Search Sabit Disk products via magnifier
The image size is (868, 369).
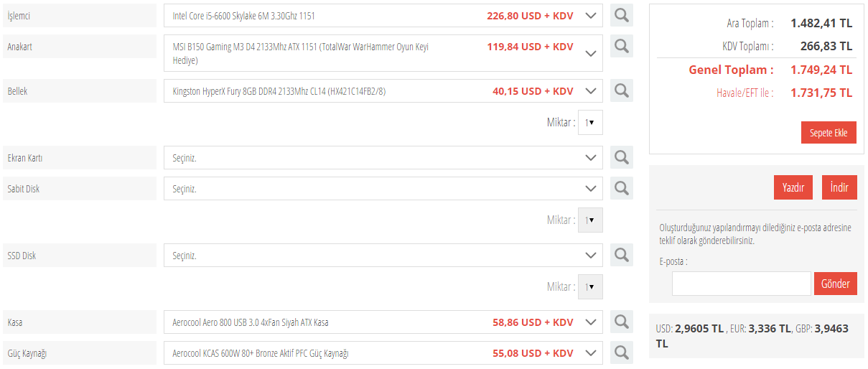click(x=622, y=188)
